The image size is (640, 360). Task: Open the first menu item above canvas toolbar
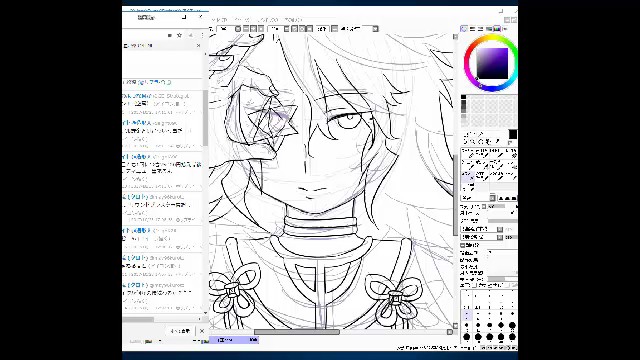(x=220, y=20)
